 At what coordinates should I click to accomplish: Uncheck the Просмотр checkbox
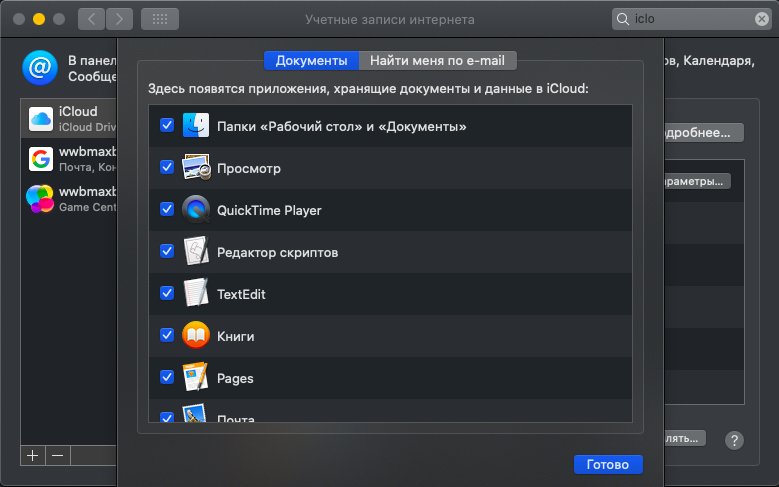[167, 167]
